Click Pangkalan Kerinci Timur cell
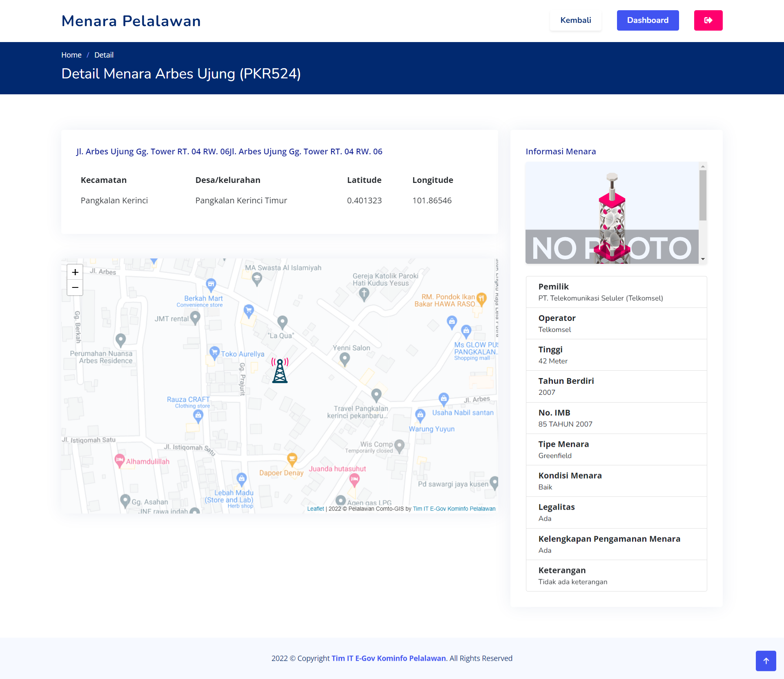 [x=241, y=200]
